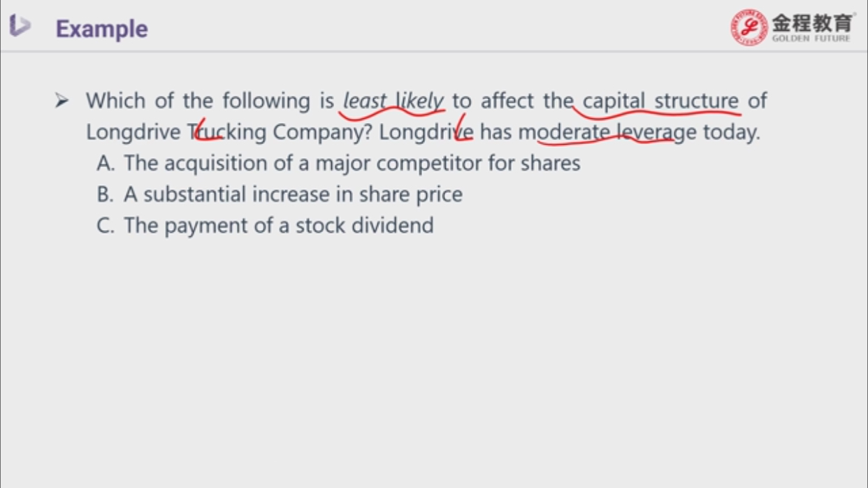The image size is (868, 488).
Task: Click the Chinese text in the logo
Action: [812, 22]
